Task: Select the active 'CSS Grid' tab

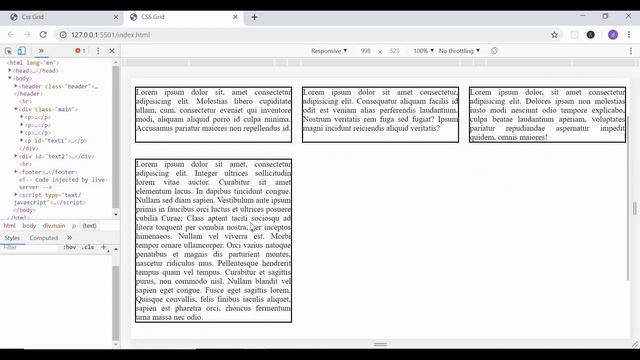Action: [183, 17]
